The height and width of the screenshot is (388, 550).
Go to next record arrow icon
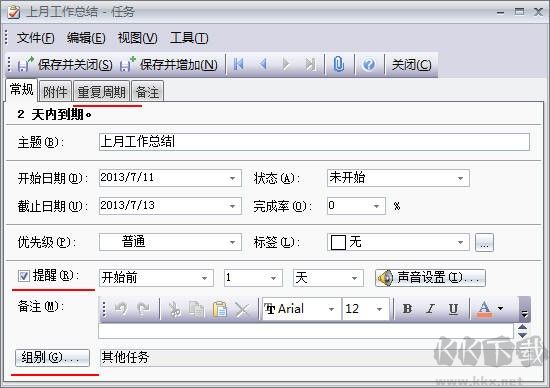pyautogui.click(x=286, y=64)
